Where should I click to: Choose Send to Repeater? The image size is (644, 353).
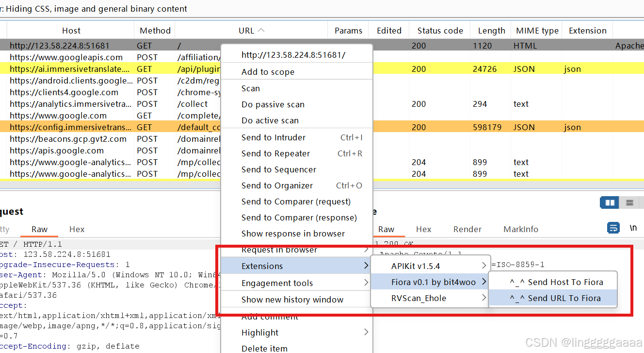pyautogui.click(x=297, y=153)
